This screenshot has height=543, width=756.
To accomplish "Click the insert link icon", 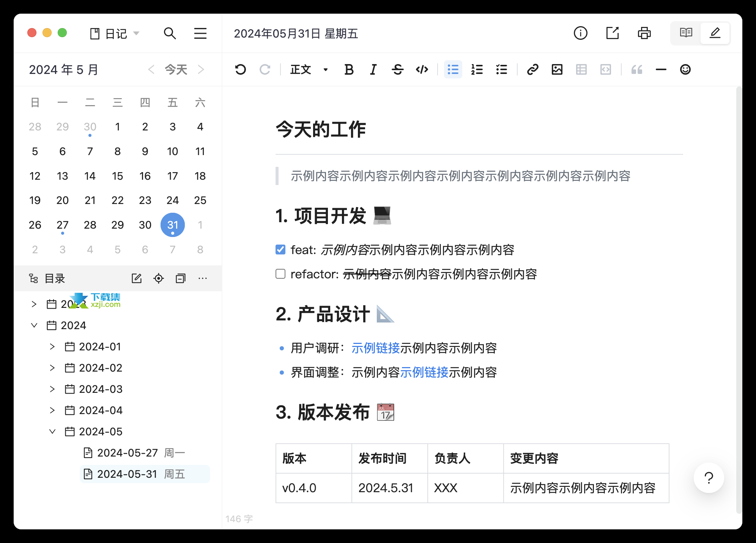I will coord(532,69).
